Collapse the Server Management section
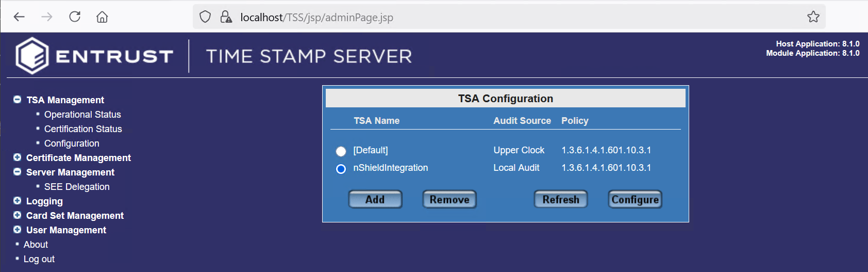The width and height of the screenshot is (868, 272). point(17,172)
